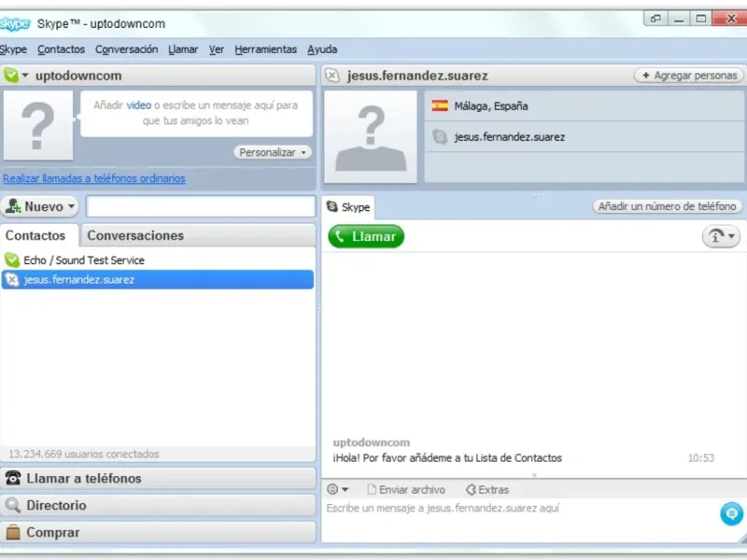
Task: Click '13.234.669 usuarios conectados' status text
Action: click(84, 454)
